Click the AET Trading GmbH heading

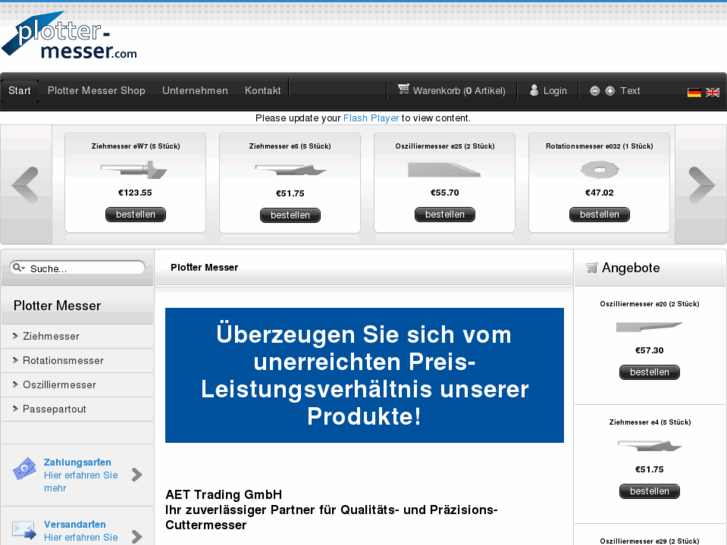[223, 494]
